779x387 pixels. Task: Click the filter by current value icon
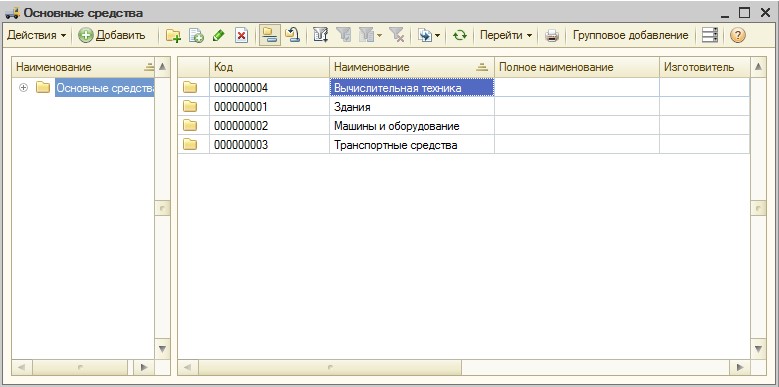343,36
